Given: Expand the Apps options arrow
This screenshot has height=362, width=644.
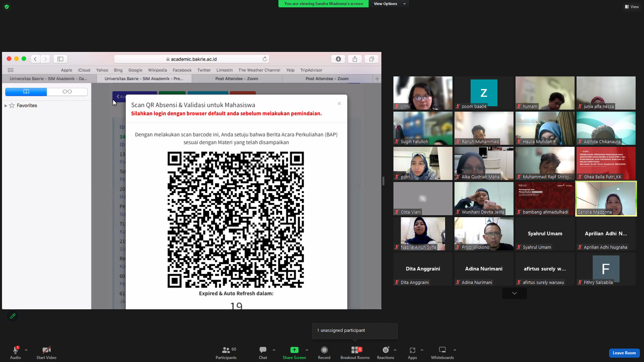Looking at the screenshot, I should 422,350.
